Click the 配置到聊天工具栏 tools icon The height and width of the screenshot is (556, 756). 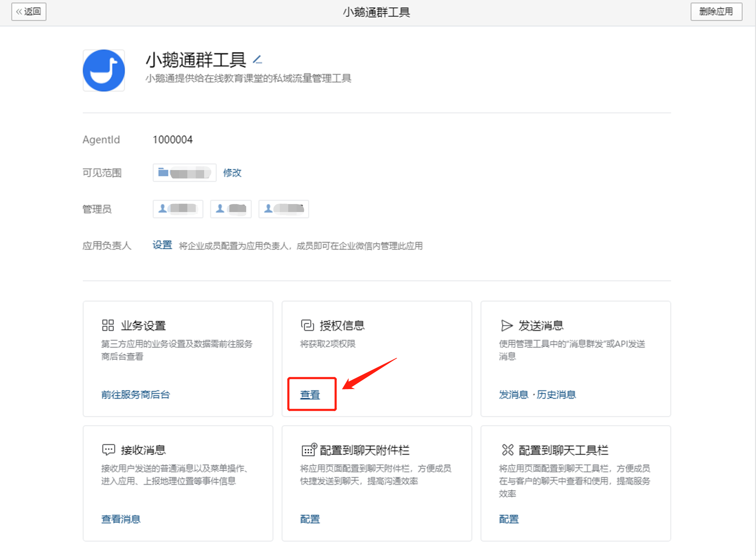pos(507,450)
